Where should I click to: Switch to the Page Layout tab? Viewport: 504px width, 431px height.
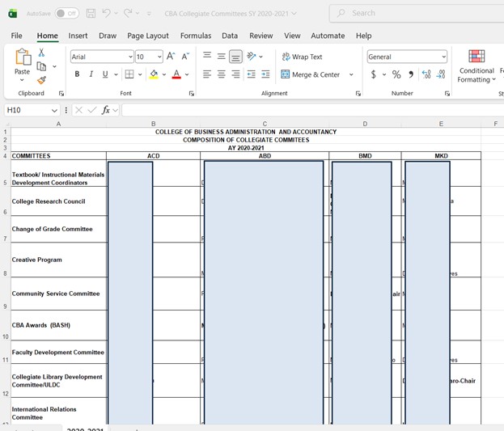(x=148, y=36)
